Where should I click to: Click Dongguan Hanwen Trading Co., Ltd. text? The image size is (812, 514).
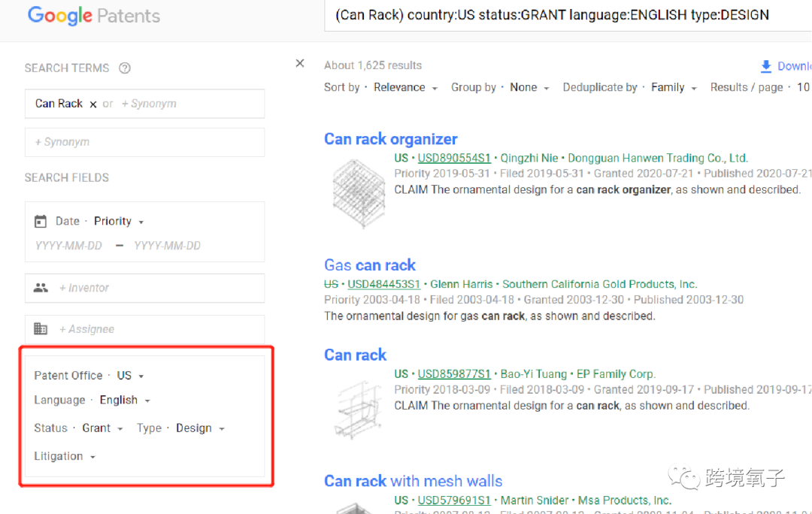click(658, 158)
